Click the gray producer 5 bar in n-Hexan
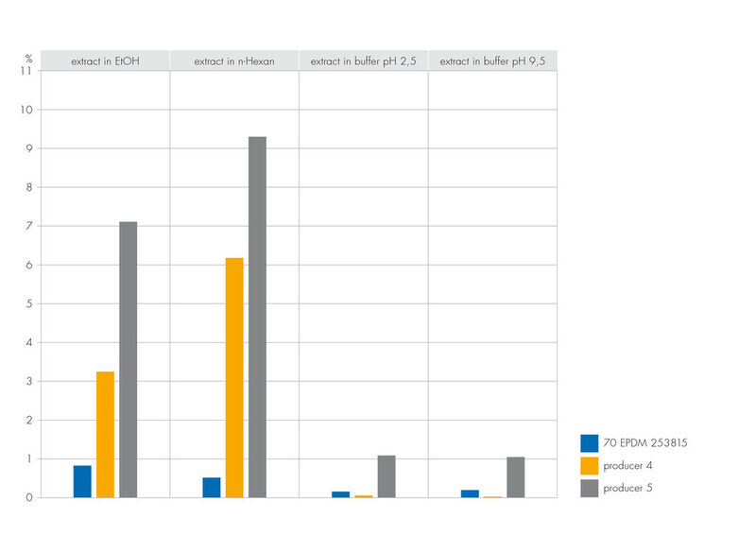 257,317
